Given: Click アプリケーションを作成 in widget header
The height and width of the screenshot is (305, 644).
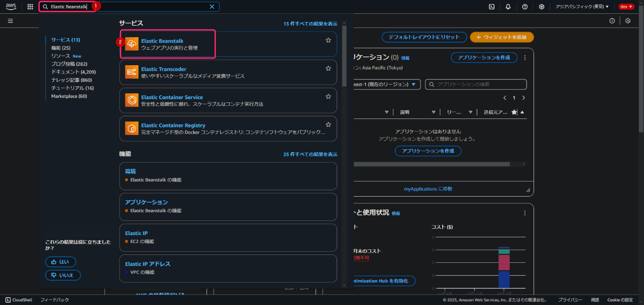Looking at the screenshot, I should pyautogui.click(x=484, y=57).
